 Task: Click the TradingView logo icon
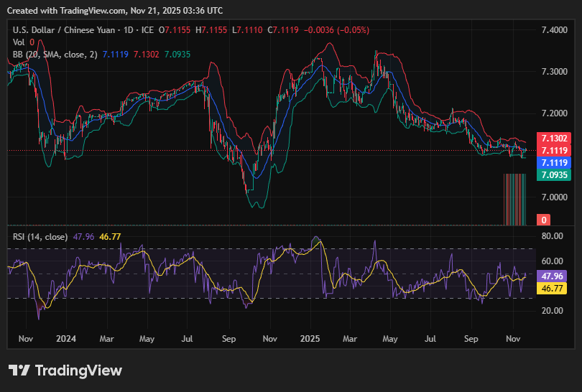[x=19, y=370]
